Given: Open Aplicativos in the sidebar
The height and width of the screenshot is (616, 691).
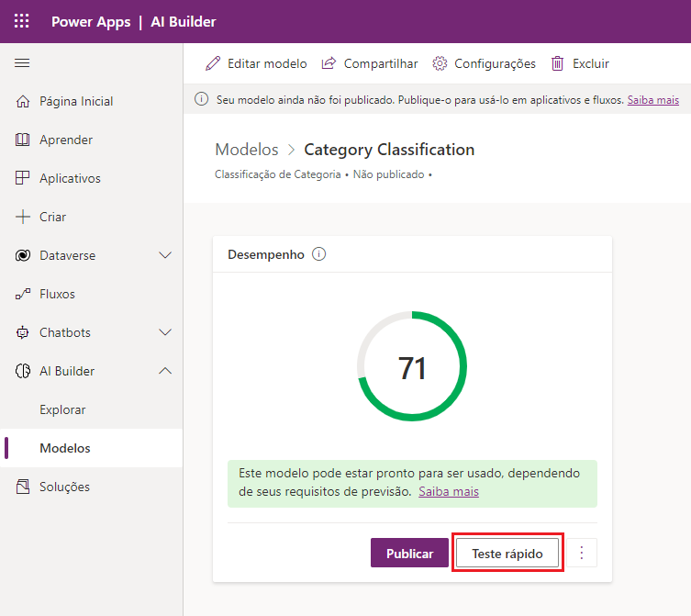Looking at the screenshot, I should [91, 178].
